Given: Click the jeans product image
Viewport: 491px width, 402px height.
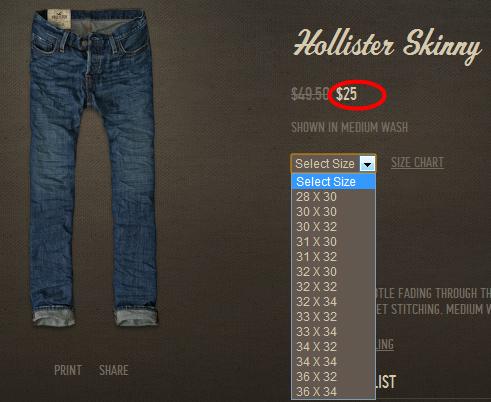Looking at the screenshot, I should pos(94,167).
